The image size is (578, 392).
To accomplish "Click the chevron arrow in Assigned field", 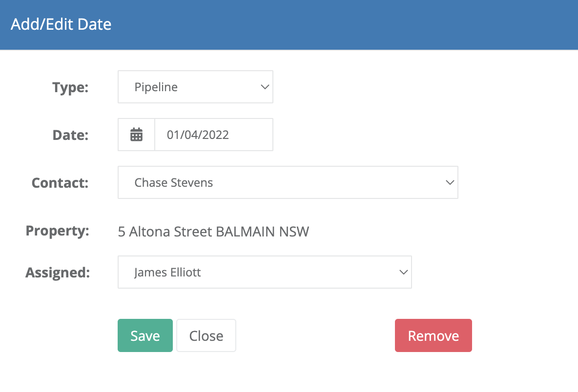I will 404,272.
